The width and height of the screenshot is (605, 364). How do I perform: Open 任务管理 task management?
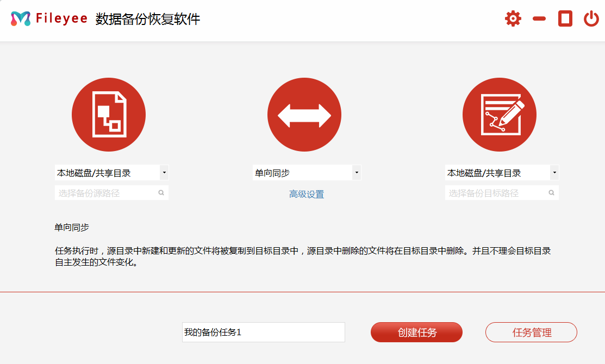(531, 332)
